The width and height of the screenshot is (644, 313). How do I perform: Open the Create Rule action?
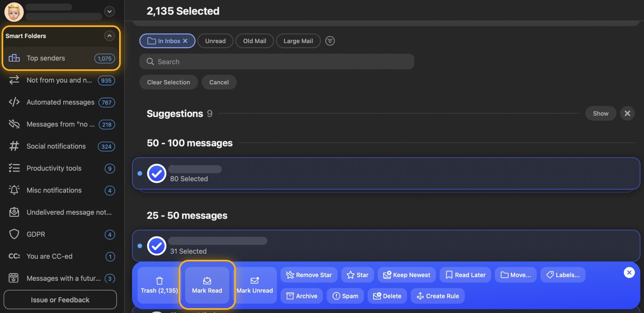point(438,296)
